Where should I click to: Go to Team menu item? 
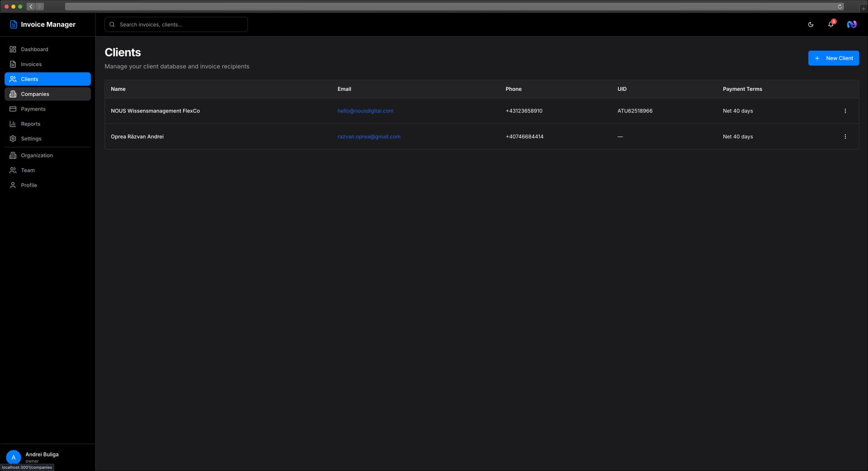coord(47,170)
